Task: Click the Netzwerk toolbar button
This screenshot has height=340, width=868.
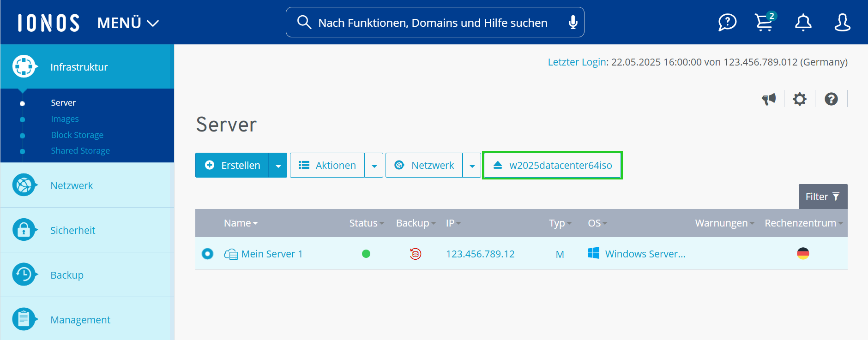Action: (x=424, y=165)
